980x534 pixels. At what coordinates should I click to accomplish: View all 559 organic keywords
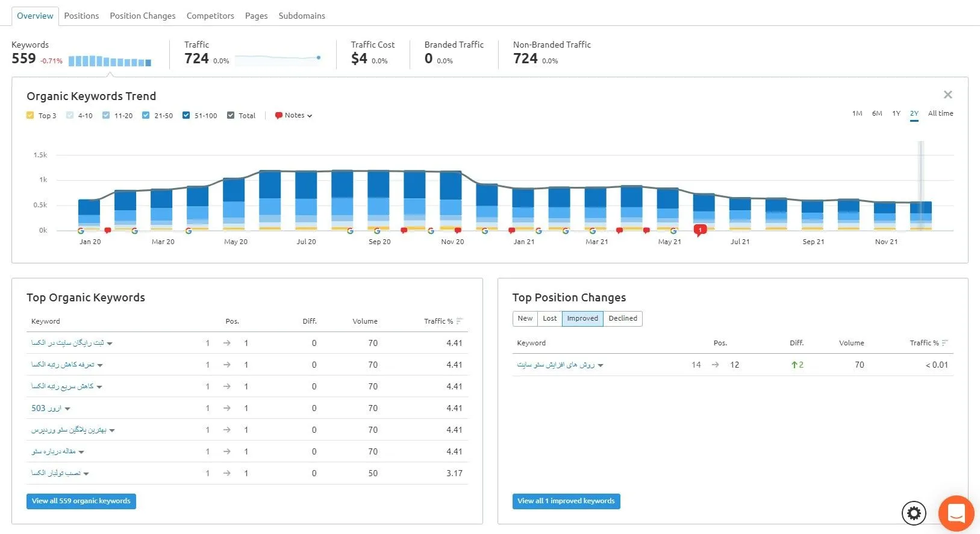click(81, 501)
